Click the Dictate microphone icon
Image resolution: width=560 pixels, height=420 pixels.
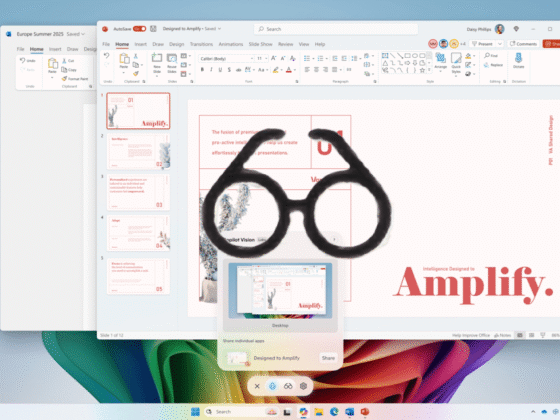point(519,58)
